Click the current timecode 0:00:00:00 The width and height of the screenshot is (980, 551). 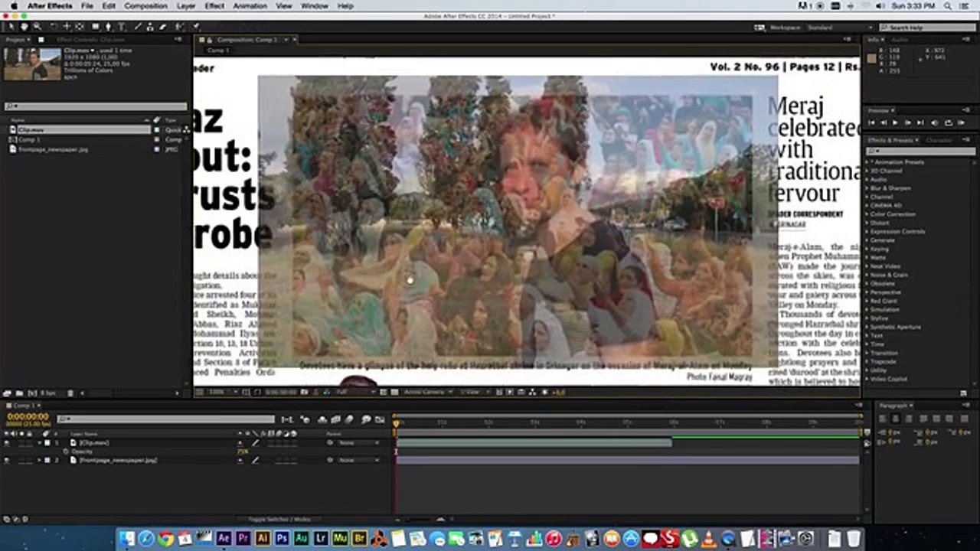[28, 417]
